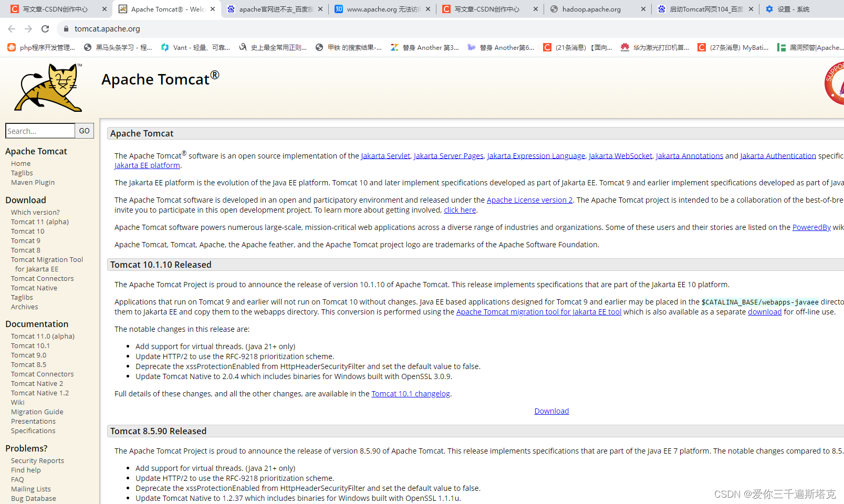Open the php程序开发管理 bookmark
This screenshot has height=504, width=844.
coord(41,47)
